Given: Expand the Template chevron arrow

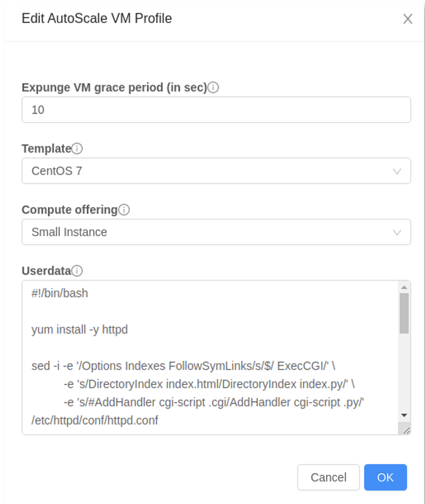Looking at the screenshot, I should 397,171.
